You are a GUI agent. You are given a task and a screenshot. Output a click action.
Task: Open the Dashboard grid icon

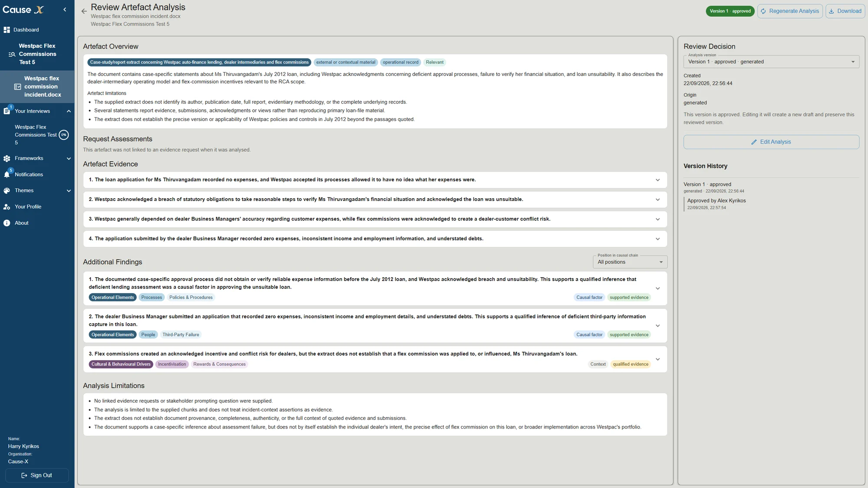(x=7, y=30)
